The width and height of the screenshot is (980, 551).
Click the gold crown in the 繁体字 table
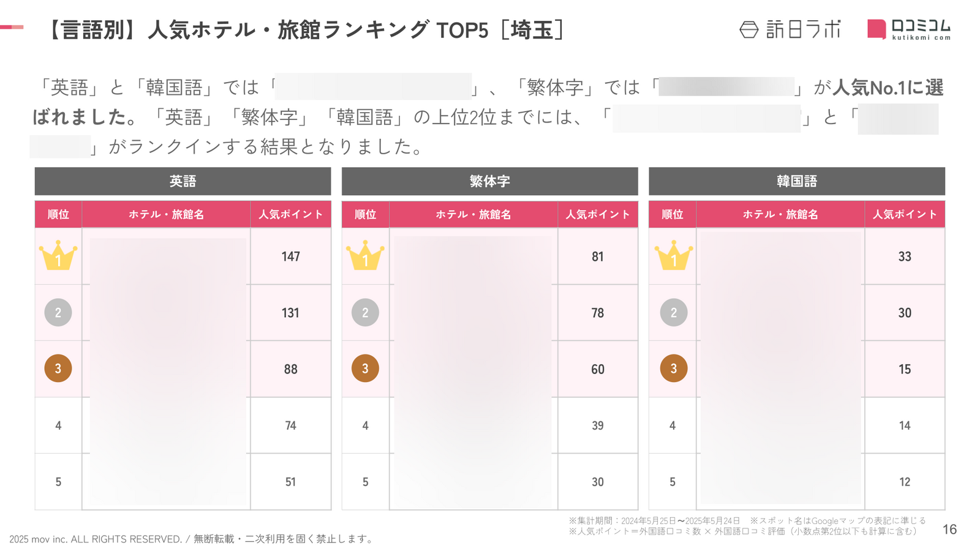pos(365,255)
